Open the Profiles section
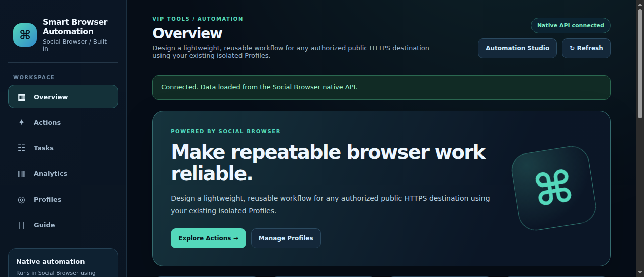 tap(63, 199)
